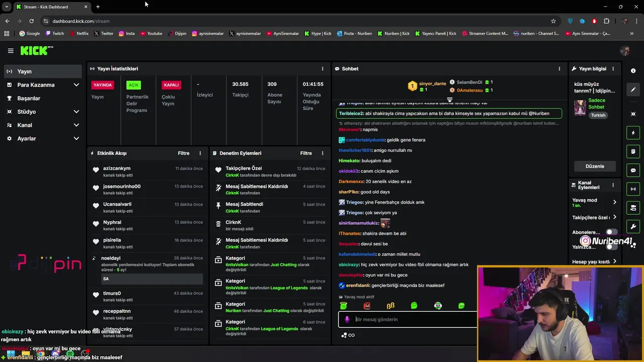Select Başarılar in the left sidebar
This screenshot has width=644, height=362.
click(43, 99)
